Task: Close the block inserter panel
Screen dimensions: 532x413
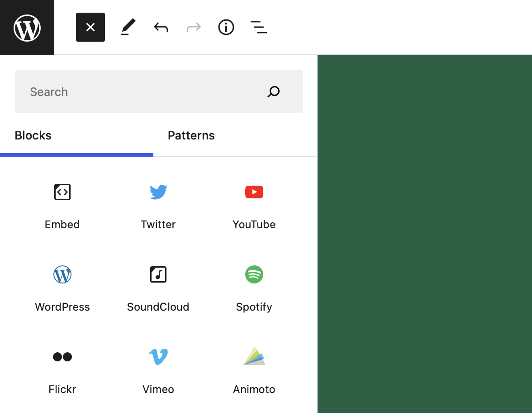Action: click(90, 28)
